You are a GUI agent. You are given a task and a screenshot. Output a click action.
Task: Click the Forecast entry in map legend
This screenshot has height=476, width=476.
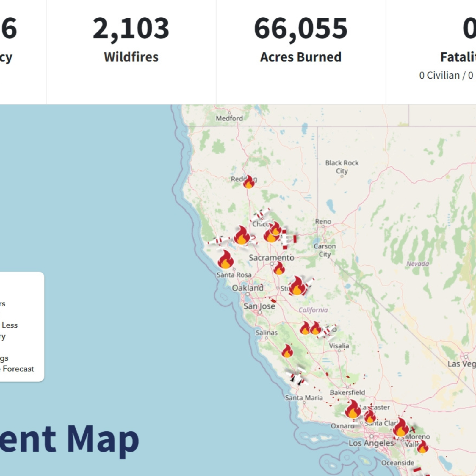pos(18,369)
